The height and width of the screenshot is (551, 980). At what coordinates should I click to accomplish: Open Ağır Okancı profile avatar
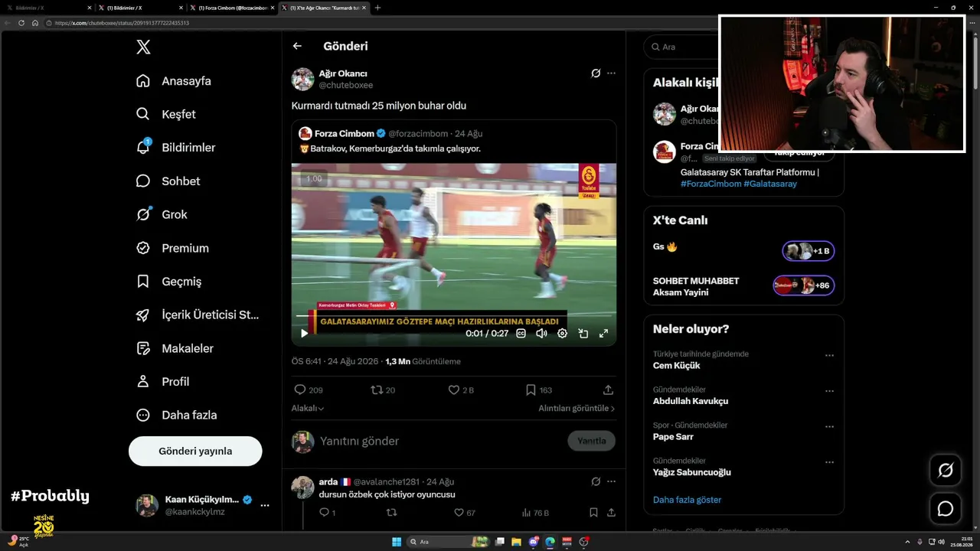[303, 79]
